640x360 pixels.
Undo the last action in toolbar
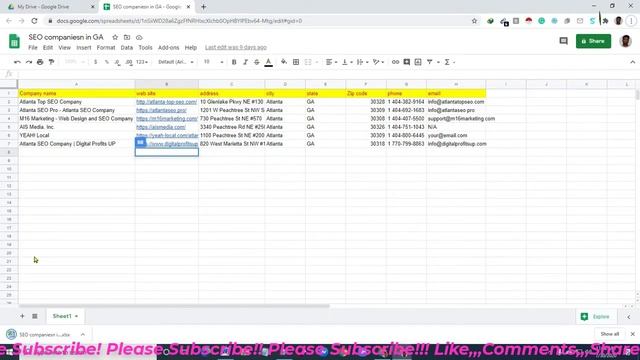click(x=17, y=62)
